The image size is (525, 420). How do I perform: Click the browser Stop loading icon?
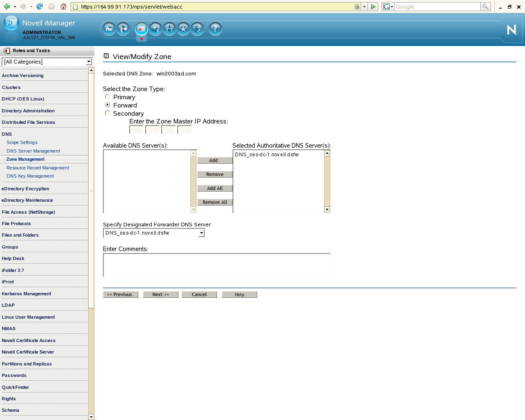(x=51, y=7)
